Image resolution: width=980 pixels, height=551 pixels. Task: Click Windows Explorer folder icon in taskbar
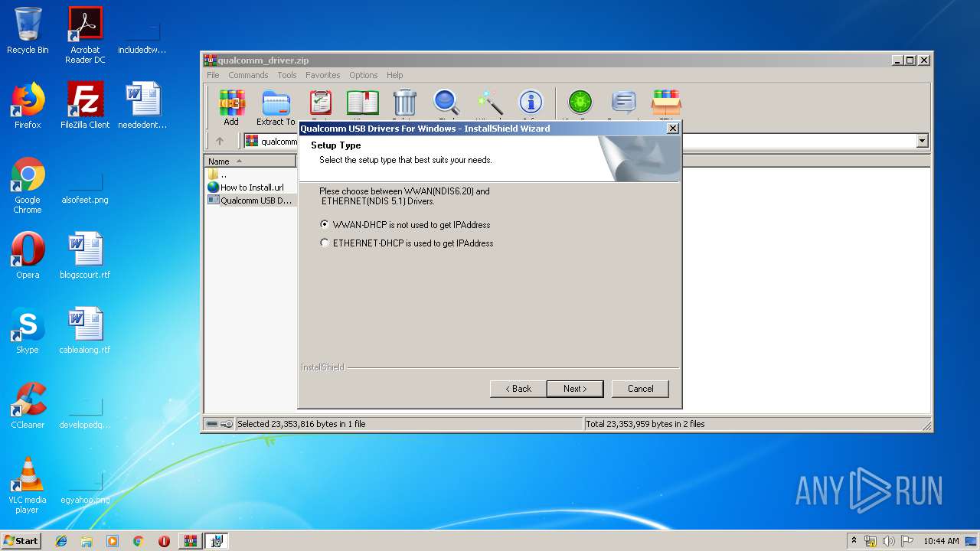(x=87, y=541)
